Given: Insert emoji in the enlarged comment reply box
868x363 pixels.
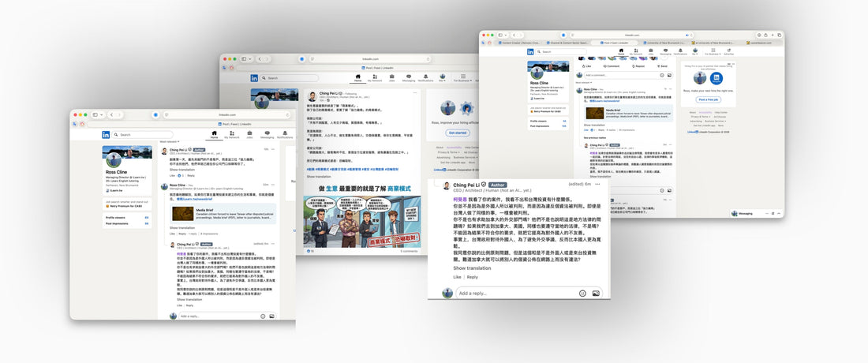Looking at the screenshot, I should (x=582, y=294).
